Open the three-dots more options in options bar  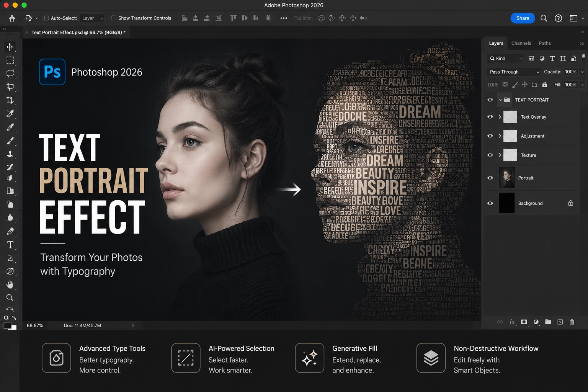pos(284,18)
